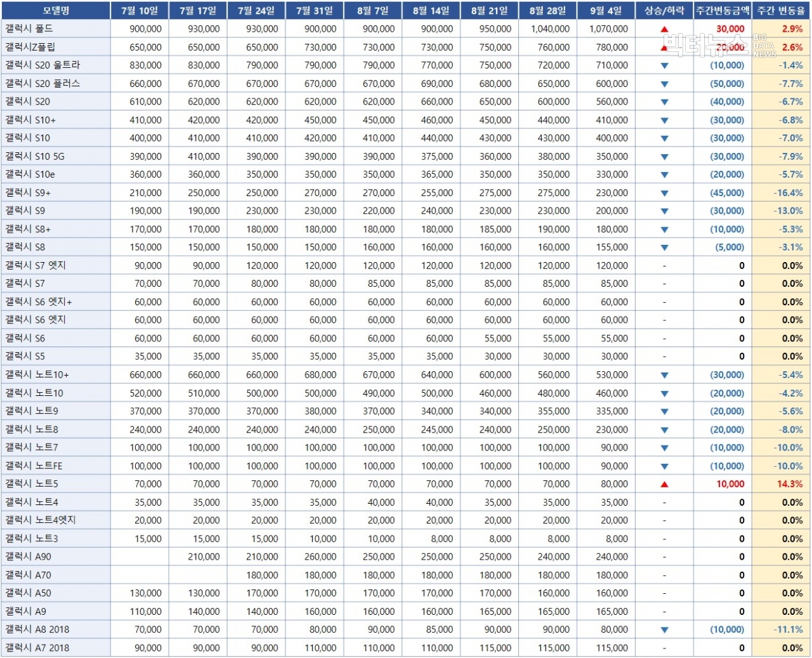Click the down arrow for 갤럭시 S10+
812x658 pixels.
pyautogui.click(x=664, y=120)
